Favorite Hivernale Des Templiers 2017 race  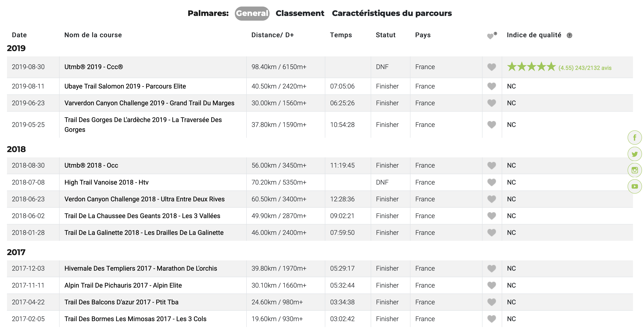click(491, 269)
